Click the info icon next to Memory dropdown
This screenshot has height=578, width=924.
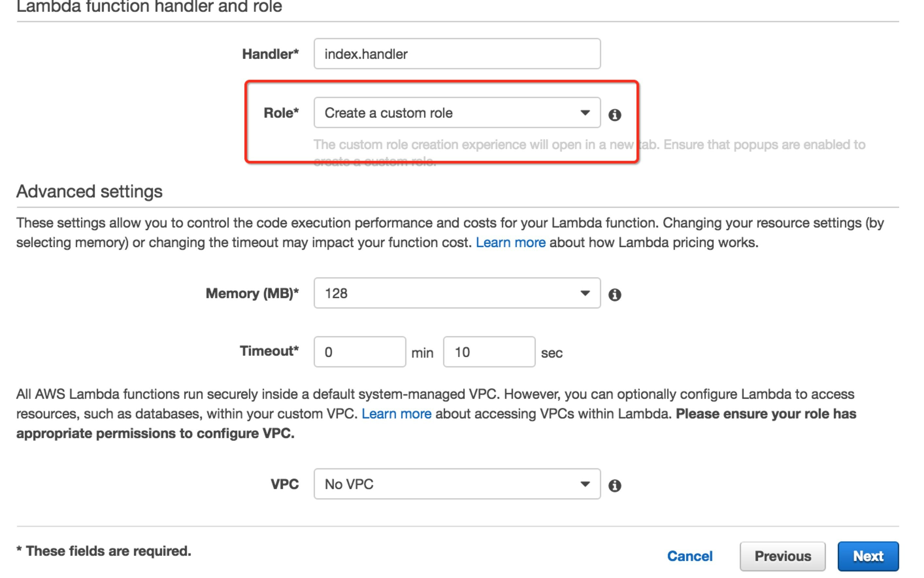coord(615,294)
